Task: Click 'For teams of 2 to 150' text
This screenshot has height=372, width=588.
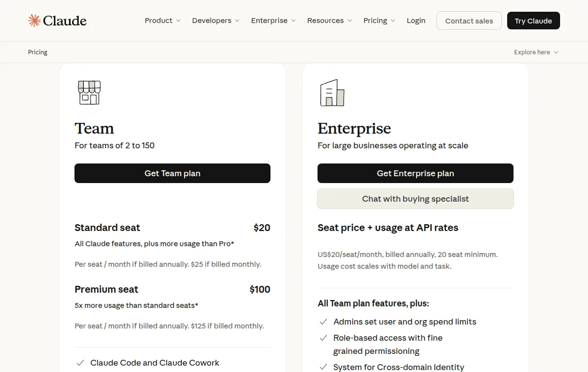Action: [x=115, y=145]
